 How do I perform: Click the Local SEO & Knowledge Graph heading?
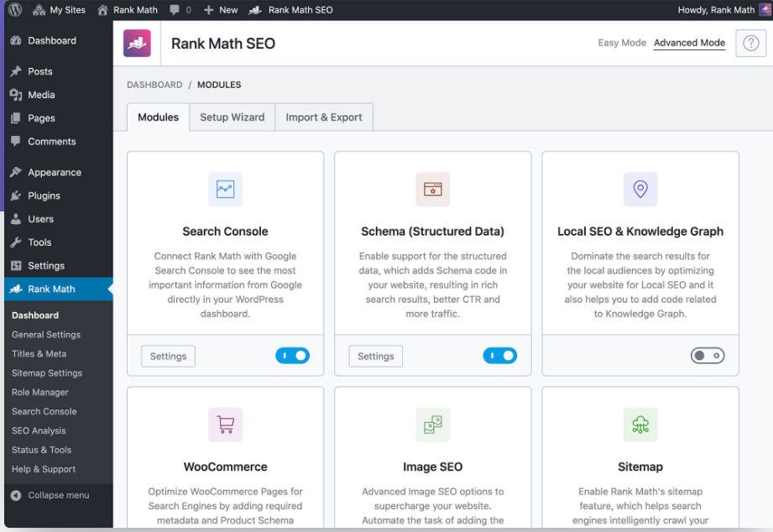click(640, 232)
